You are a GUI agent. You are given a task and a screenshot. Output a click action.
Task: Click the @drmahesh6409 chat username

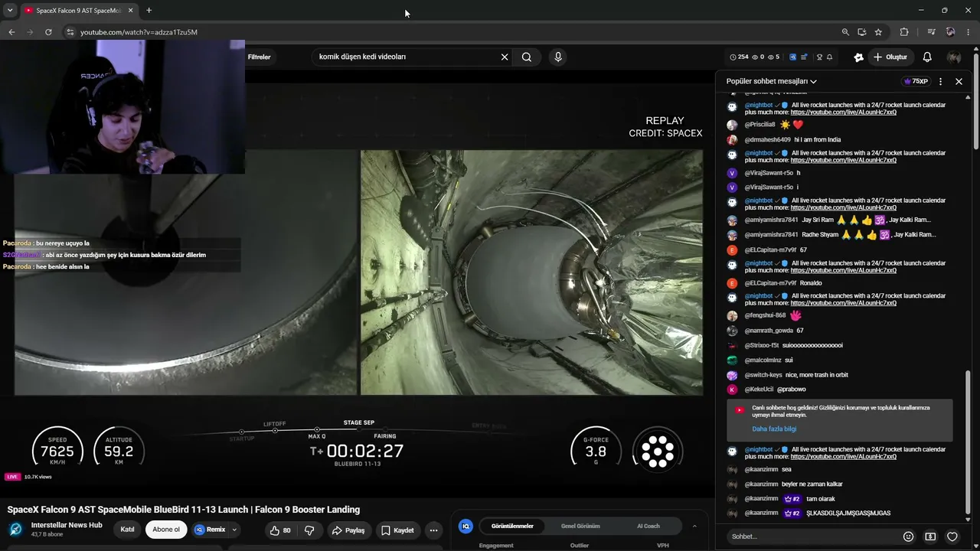tap(766, 140)
